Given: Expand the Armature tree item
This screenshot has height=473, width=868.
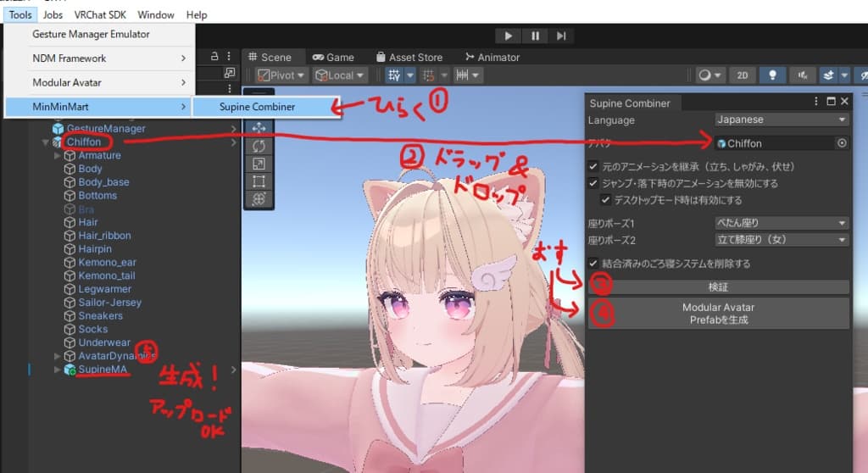Looking at the screenshot, I should coord(57,156).
